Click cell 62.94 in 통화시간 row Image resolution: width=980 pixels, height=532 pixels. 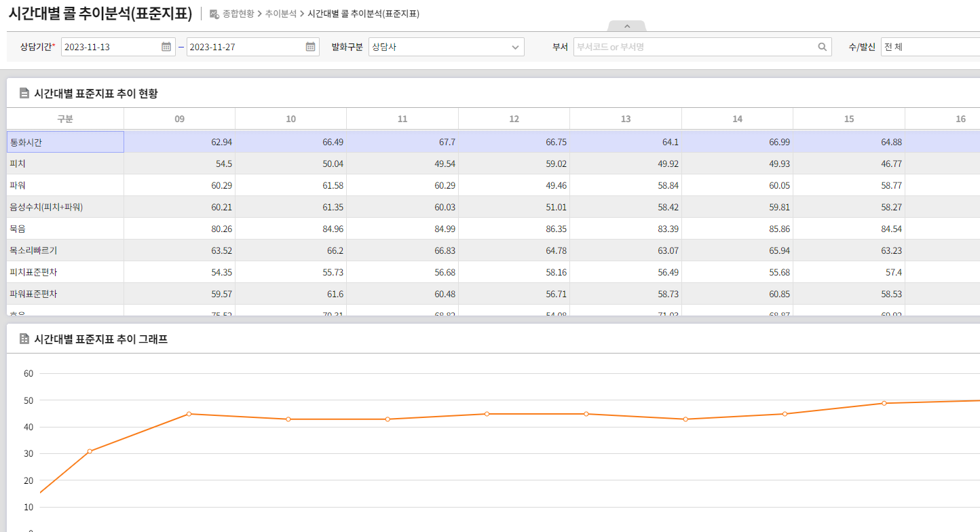(x=180, y=142)
